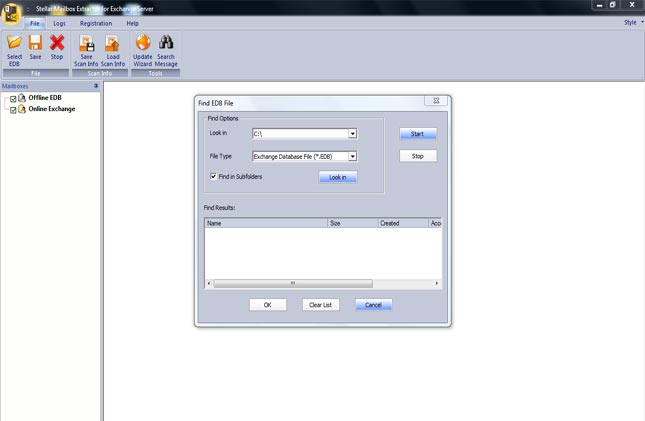Screen dimensions: 645x421
Task: Open the Help ribbon tab
Action: (x=132, y=23)
